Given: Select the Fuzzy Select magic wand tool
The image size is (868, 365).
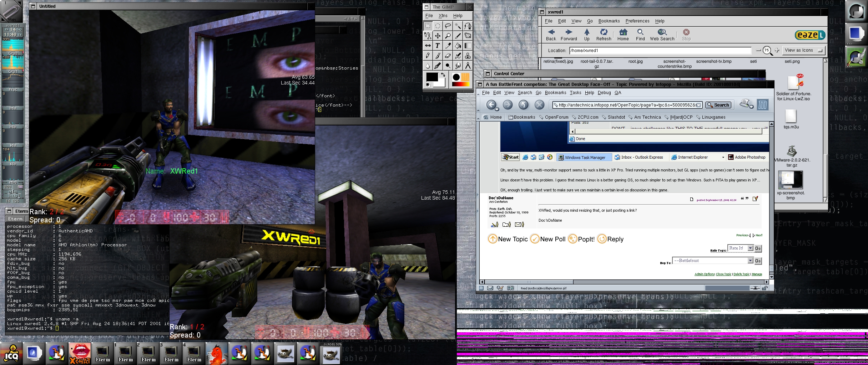Looking at the screenshot, I should tap(458, 26).
